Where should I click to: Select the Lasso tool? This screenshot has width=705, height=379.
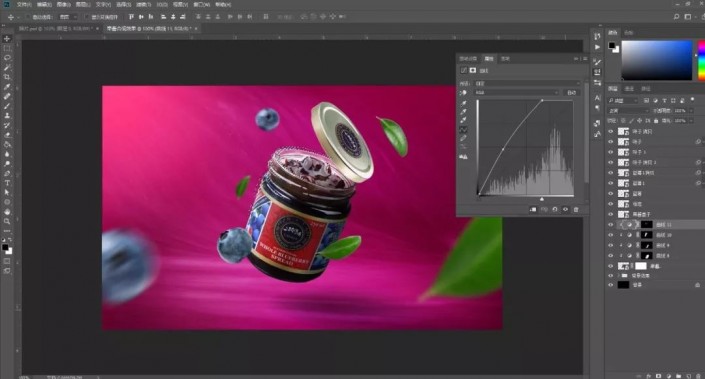[7, 58]
